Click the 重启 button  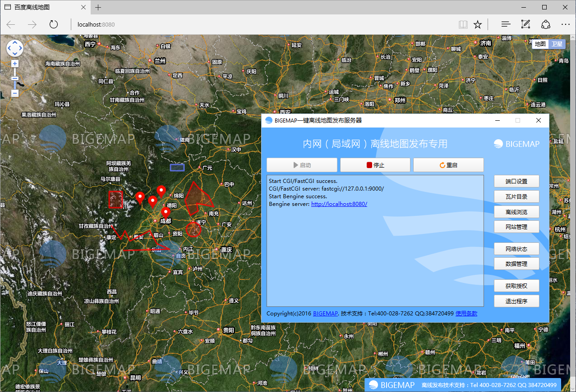448,165
